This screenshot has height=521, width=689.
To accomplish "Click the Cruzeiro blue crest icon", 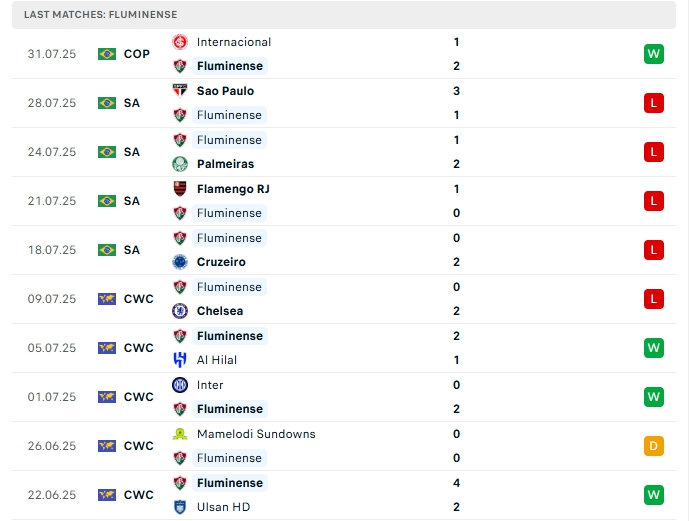I will (x=180, y=262).
